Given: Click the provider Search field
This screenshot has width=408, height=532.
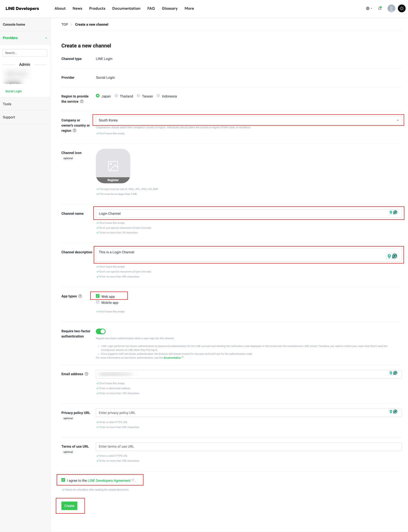Looking at the screenshot, I should [25, 53].
